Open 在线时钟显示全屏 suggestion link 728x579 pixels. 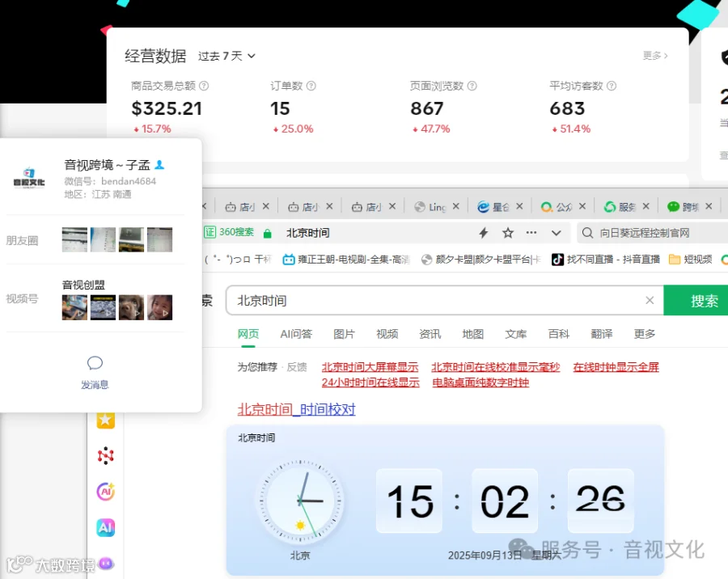click(x=616, y=367)
